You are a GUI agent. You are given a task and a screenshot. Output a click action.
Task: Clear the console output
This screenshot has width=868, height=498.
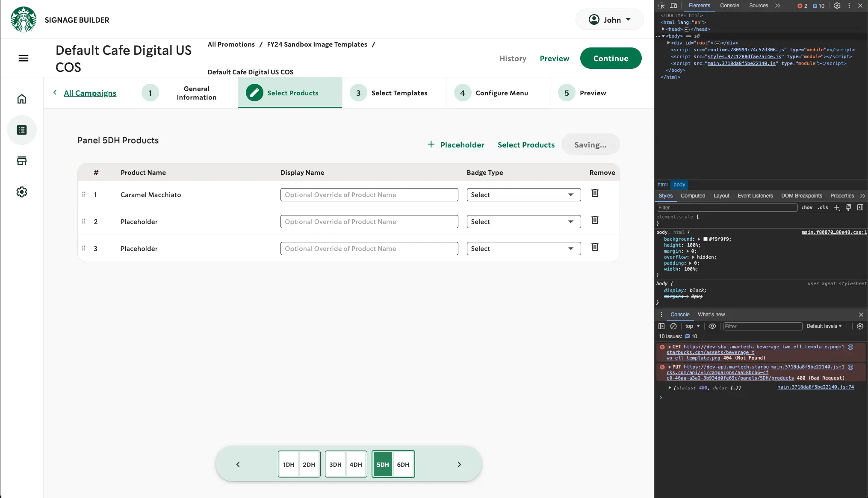tap(673, 326)
